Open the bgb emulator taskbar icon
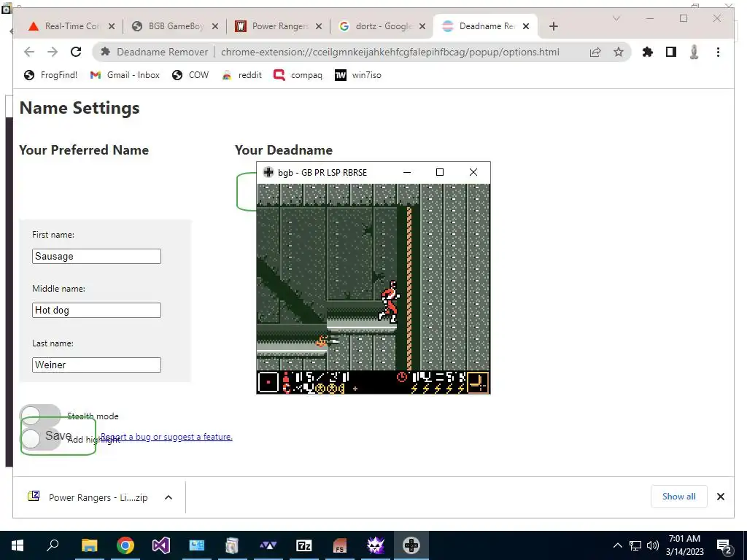 coord(411,545)
